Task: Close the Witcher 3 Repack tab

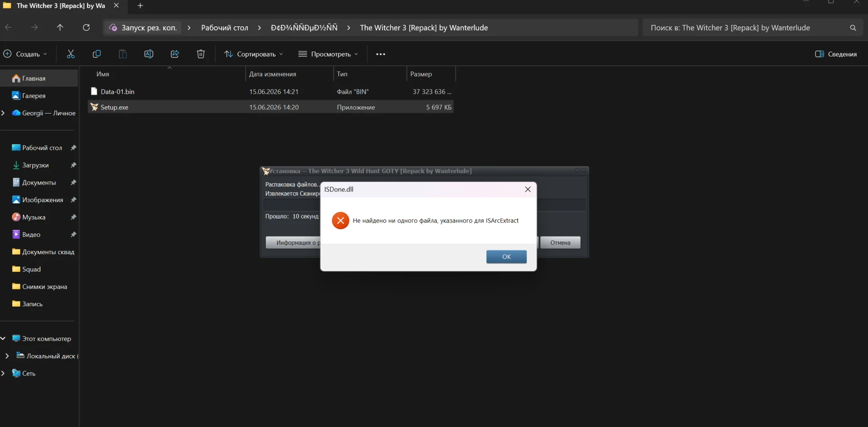Action: click(116, 5)
